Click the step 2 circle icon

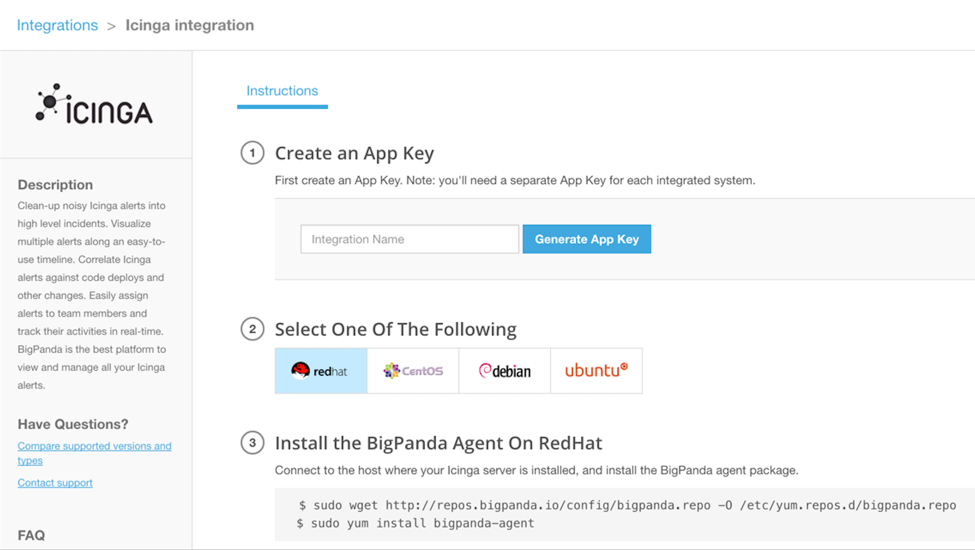252,329
